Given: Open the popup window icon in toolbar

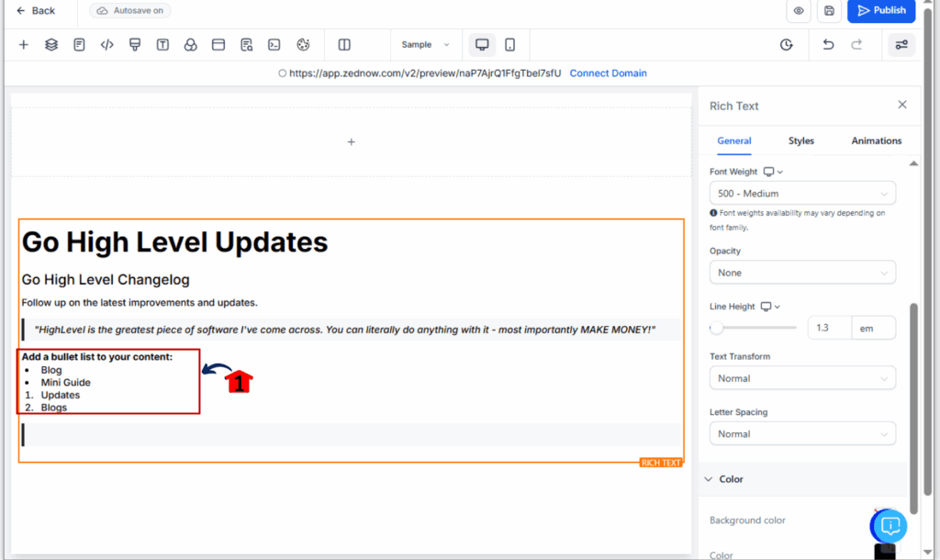Looking at the screenshot, I should point(218,45).
